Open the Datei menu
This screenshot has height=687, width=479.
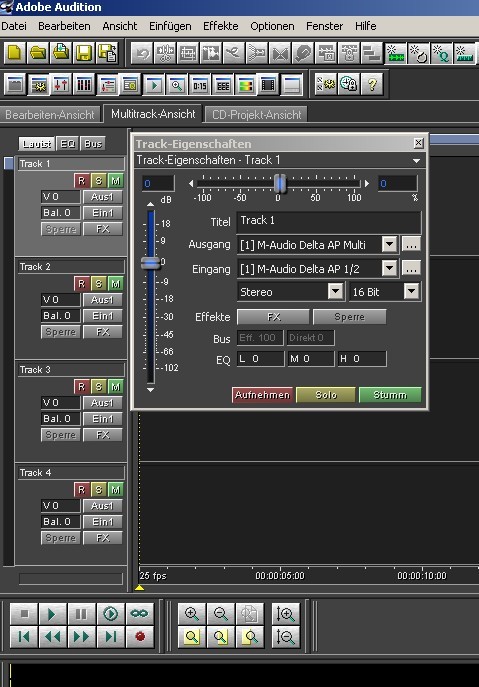coord(14,26)
